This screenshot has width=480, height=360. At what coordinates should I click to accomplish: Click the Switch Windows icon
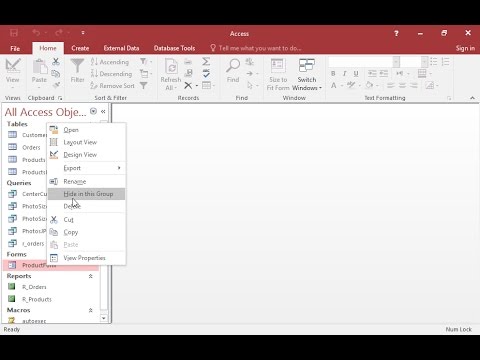click(307, 66)
